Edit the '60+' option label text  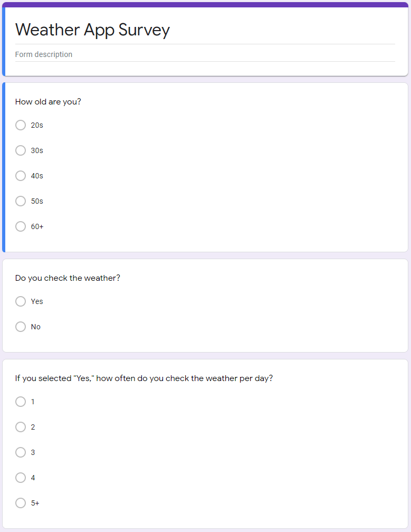37,226
